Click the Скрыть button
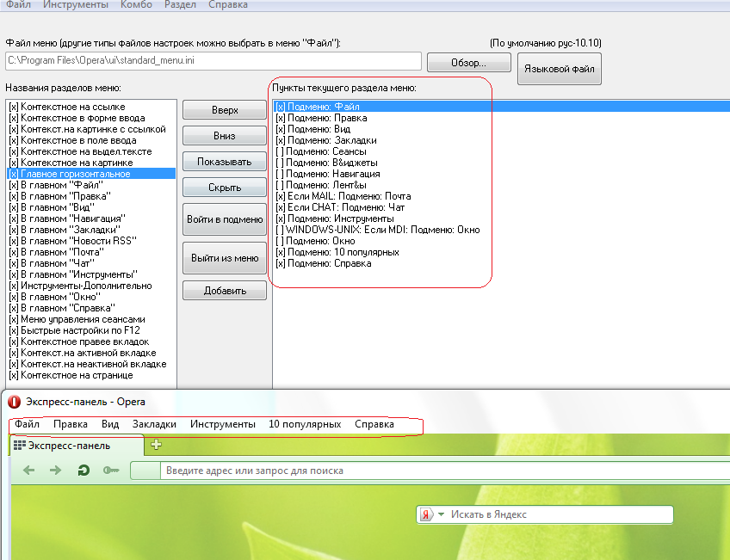Screen dimensions: 730x560 225,188
